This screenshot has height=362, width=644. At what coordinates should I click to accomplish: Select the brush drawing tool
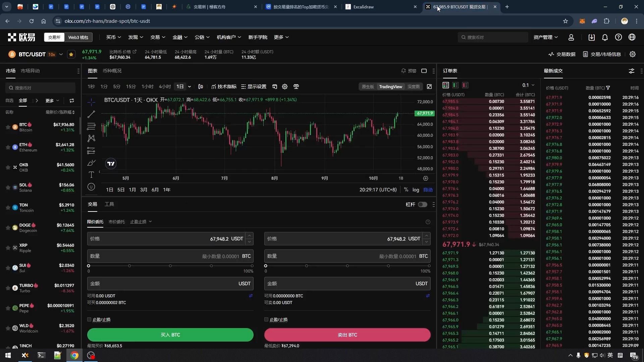(x=91, y=163)
